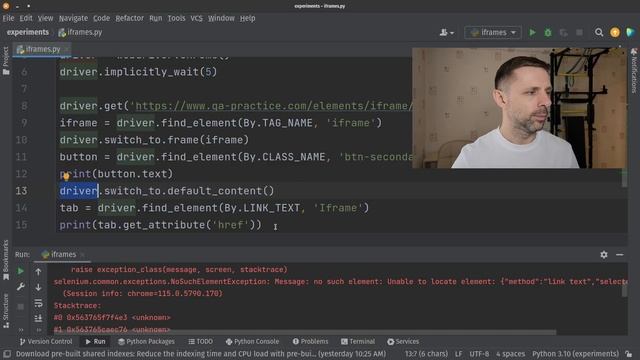The height and width of the screenshot is (360, 640).
Task: Open the Structure tool window
Action: (6, 310)
